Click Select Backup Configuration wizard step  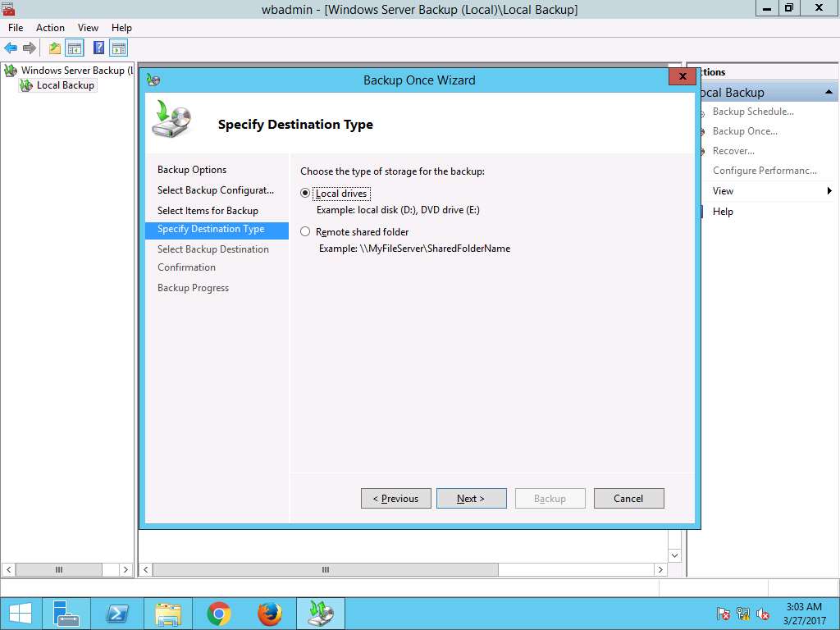pyautogui.click(x=216, y=190)
